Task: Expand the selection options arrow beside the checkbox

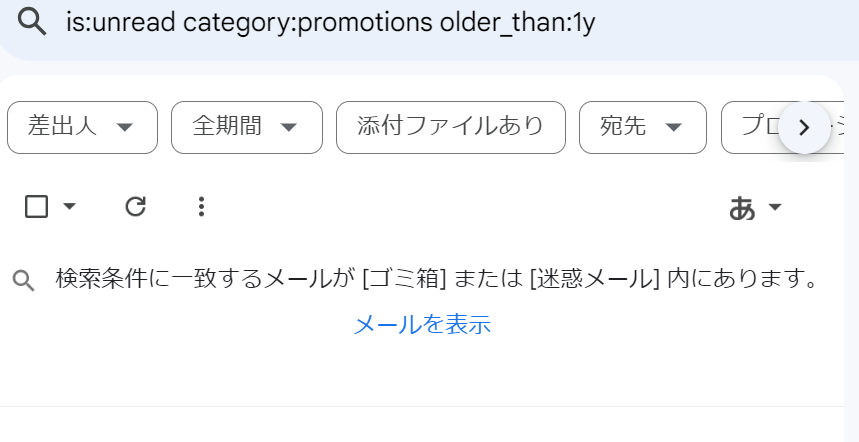Action: coord(70,207)
